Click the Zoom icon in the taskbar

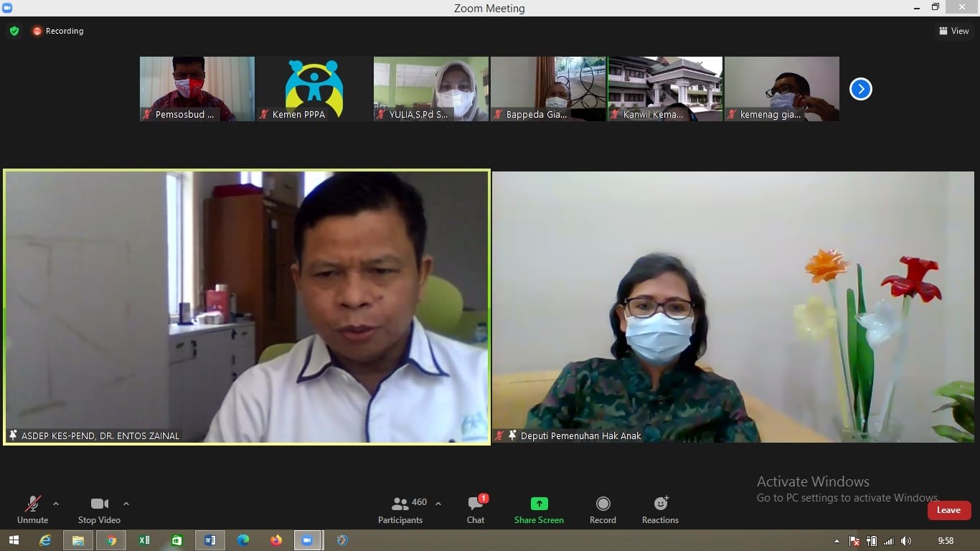[308, 540]
